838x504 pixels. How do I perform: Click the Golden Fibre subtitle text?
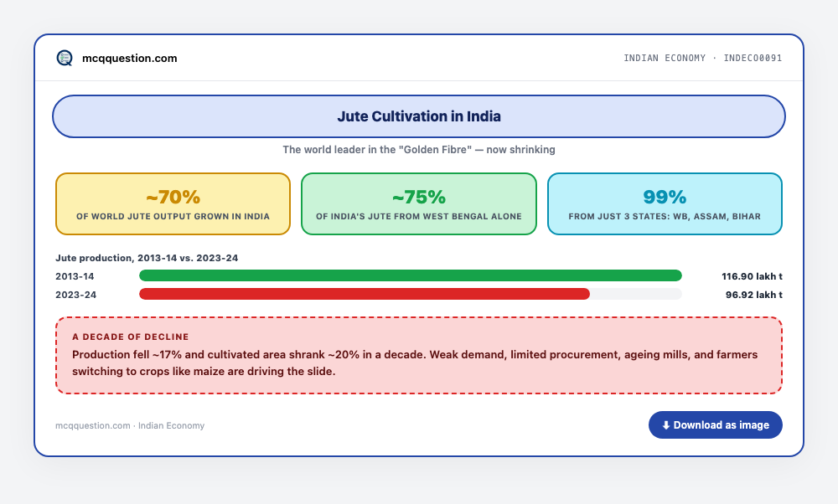419,150
